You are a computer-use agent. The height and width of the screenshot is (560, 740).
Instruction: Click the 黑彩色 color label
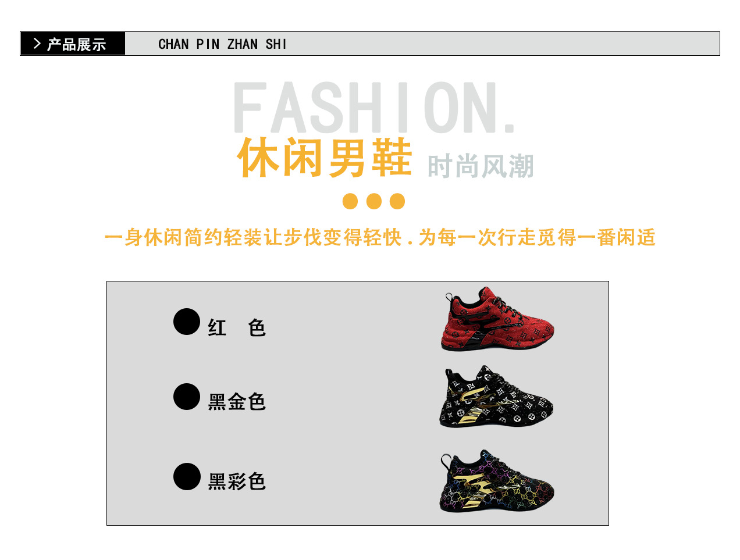(x=237, y=481)
